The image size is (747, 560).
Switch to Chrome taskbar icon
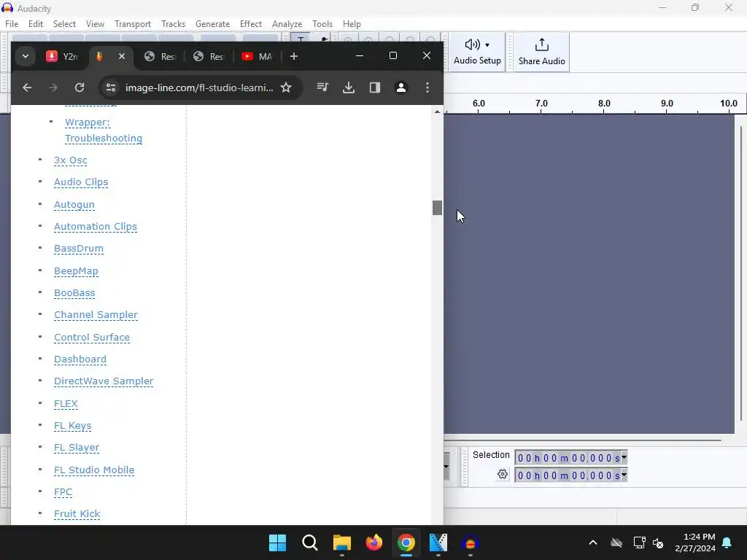406,542
